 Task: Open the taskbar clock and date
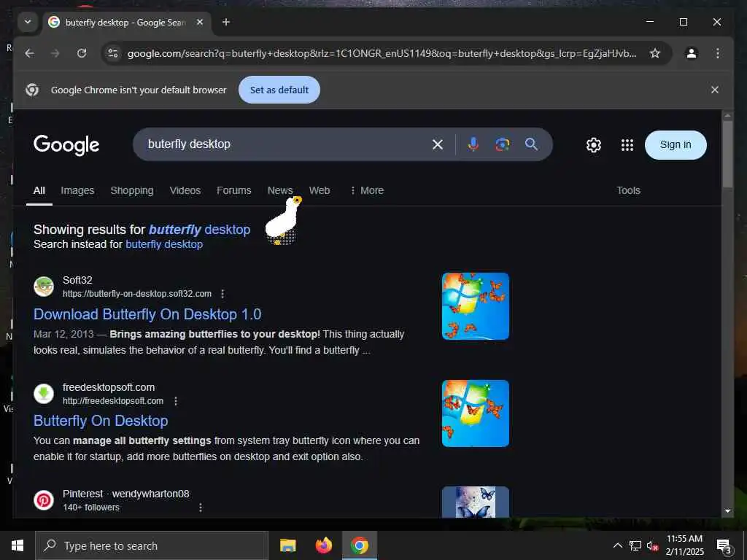(x=684, y=545)
